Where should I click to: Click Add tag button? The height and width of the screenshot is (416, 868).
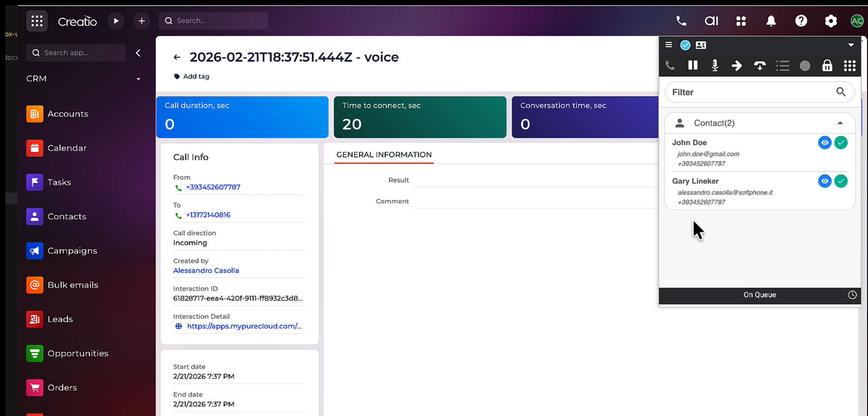(x=191, y=76)
